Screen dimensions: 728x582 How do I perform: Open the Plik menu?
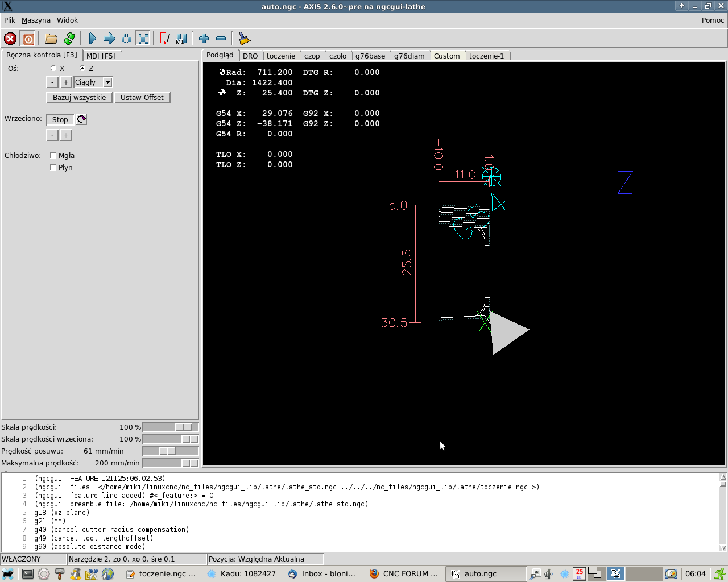click(x=10, y=20)
